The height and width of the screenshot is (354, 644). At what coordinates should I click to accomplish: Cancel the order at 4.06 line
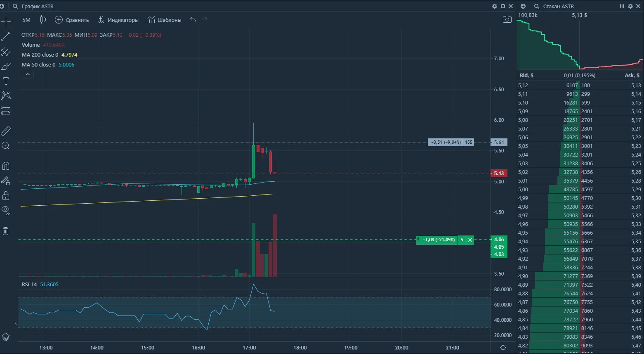tap(470, 240)
